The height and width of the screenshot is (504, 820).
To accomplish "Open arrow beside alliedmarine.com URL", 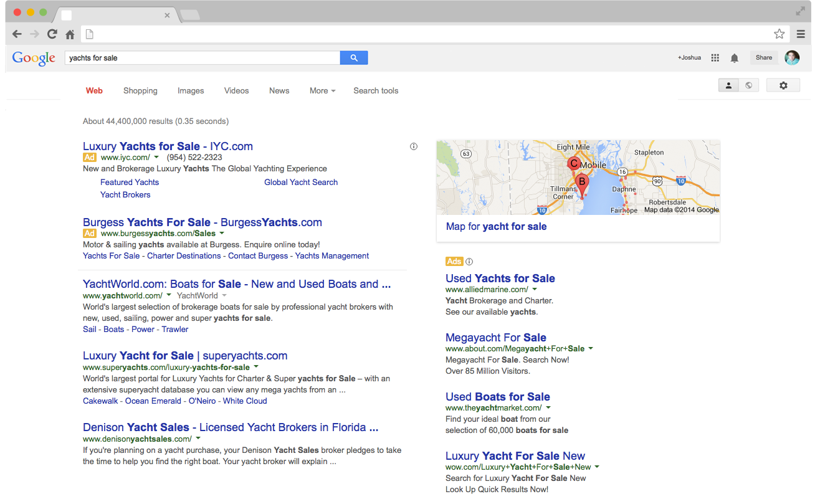I will tap(535, 289).
